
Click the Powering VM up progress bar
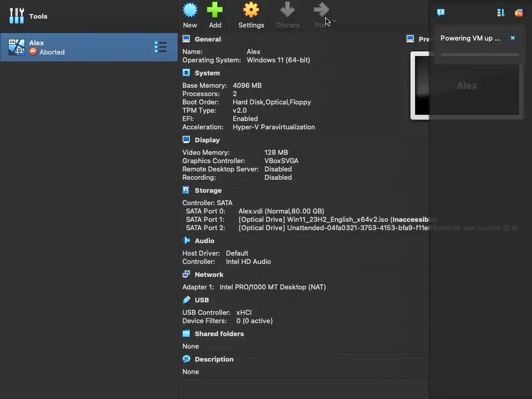click(x=480, y=54)
